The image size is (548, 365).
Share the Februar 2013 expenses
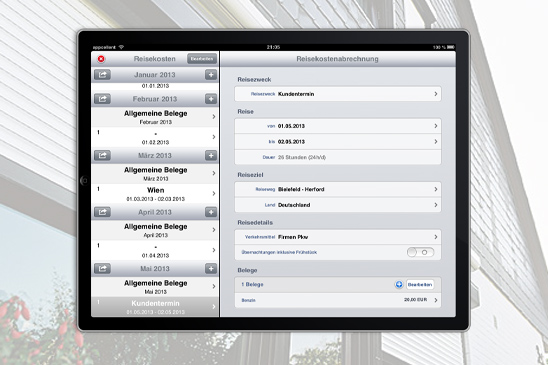[x=102, y=99]
